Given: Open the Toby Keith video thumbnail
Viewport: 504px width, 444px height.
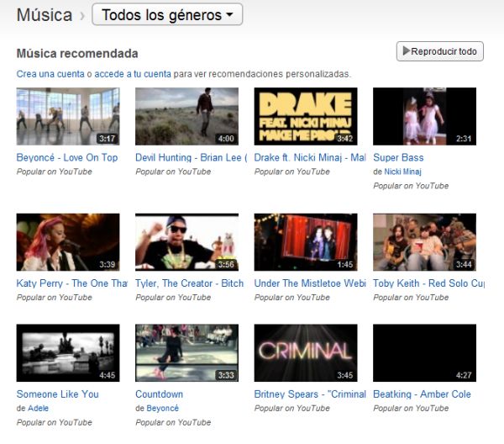Looking at the screenshot, I should coord(424,242).
